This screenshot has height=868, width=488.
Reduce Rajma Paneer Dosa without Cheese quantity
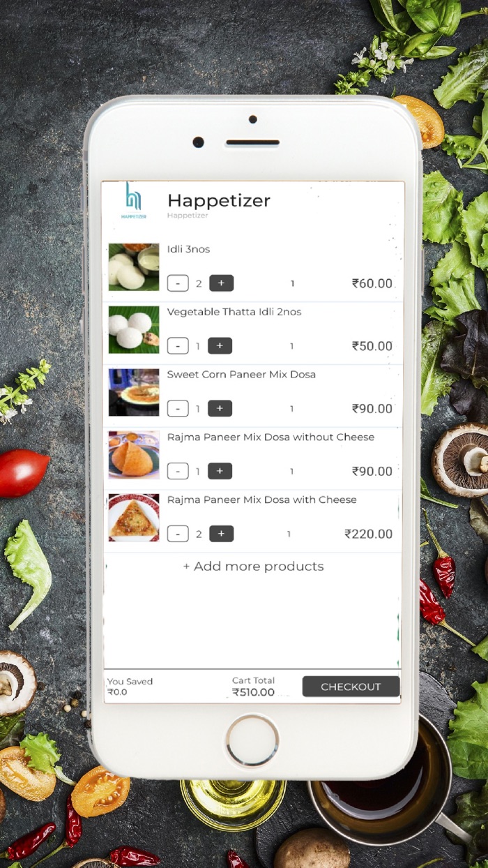(178, 472)
